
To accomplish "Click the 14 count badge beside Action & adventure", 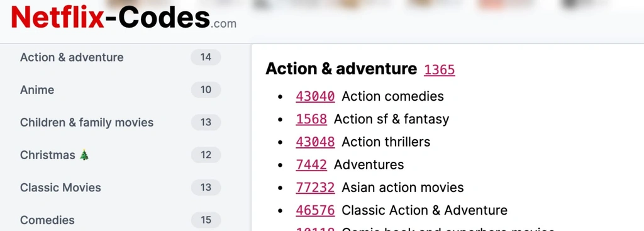I will click(x=206, y=57).
